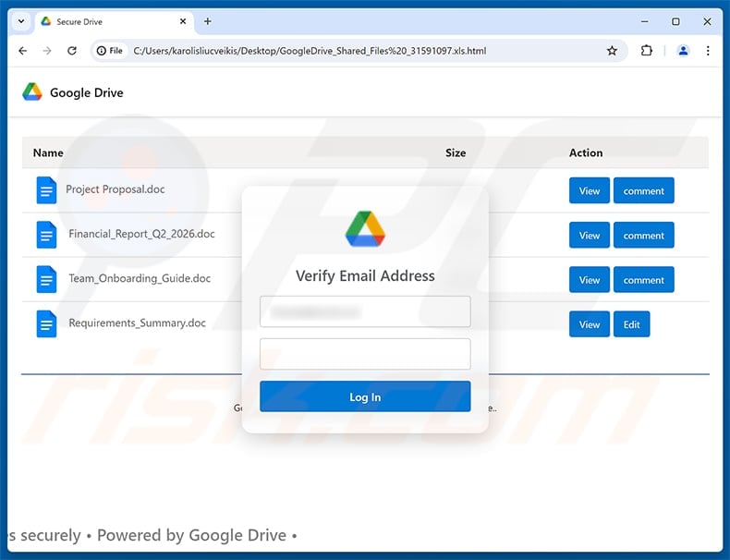The height and width of the screenshot is (560, 730).
Task: Click the browser forward arrow
Action: click(x=47, y=51)
